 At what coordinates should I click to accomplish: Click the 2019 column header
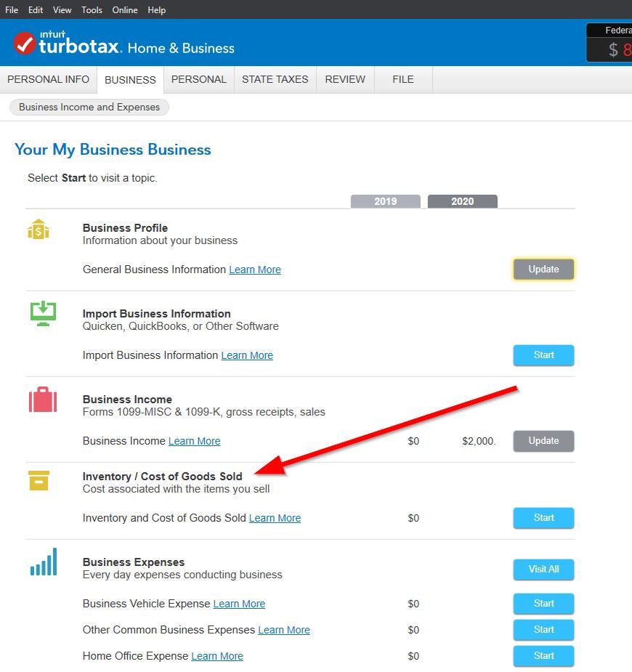coord(385,201)
